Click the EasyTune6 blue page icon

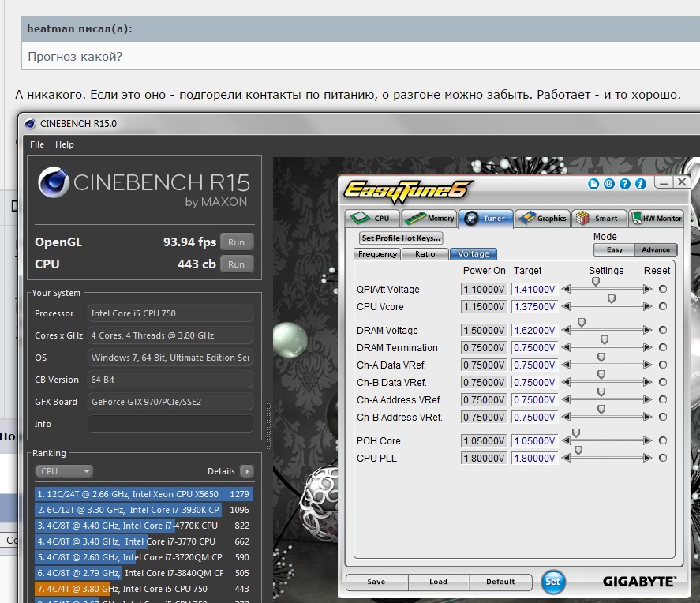tap(593, 183)
